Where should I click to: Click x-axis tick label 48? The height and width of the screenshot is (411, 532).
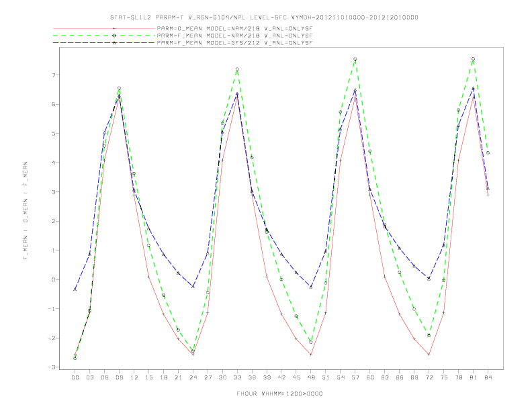pyautogui.click(x=311, y=377)
